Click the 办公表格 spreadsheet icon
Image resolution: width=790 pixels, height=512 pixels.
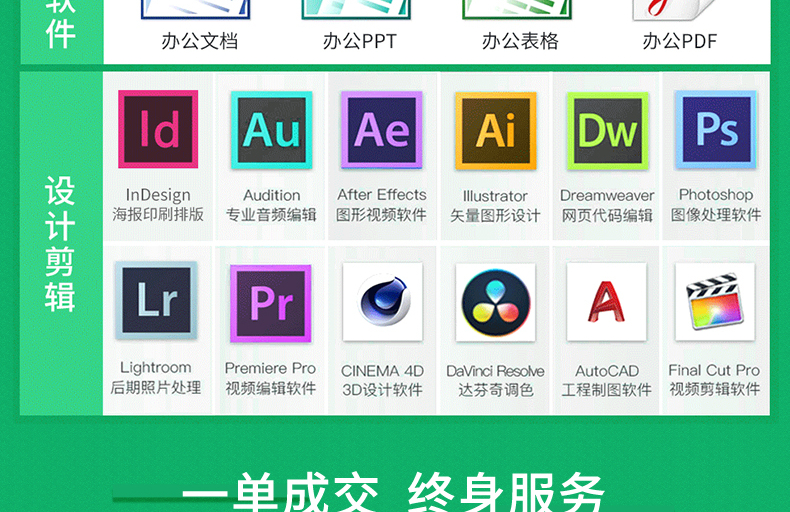click(517, 9)
